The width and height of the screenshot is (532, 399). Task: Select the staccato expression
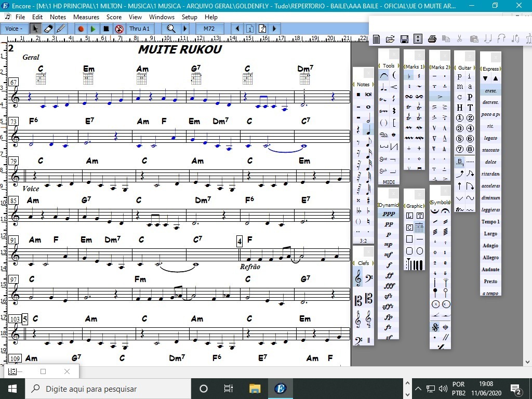point(490,150)
